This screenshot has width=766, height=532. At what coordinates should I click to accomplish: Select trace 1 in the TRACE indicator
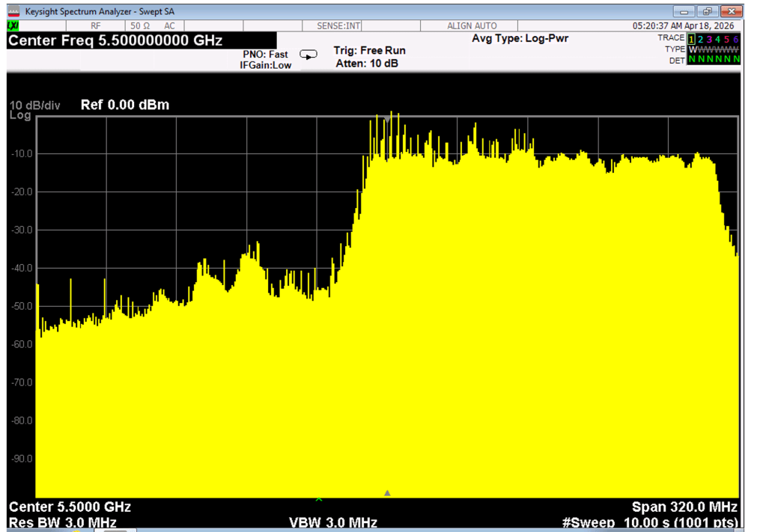692,38
